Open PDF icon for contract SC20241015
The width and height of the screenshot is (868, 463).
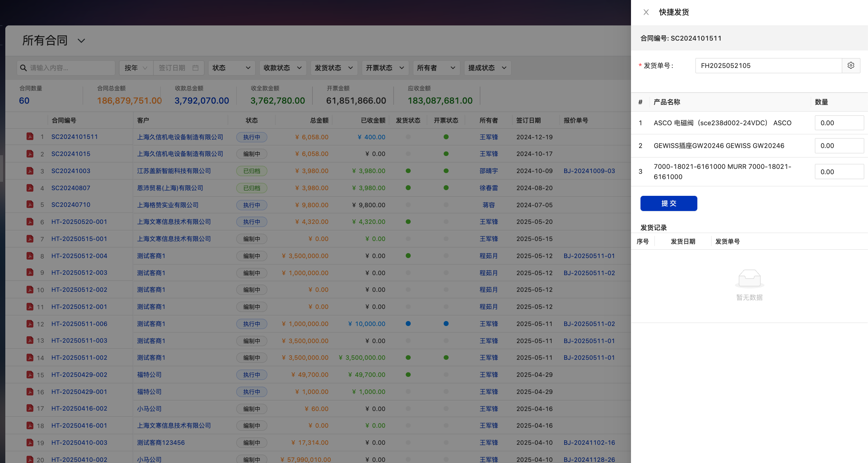tap(30, 153)
